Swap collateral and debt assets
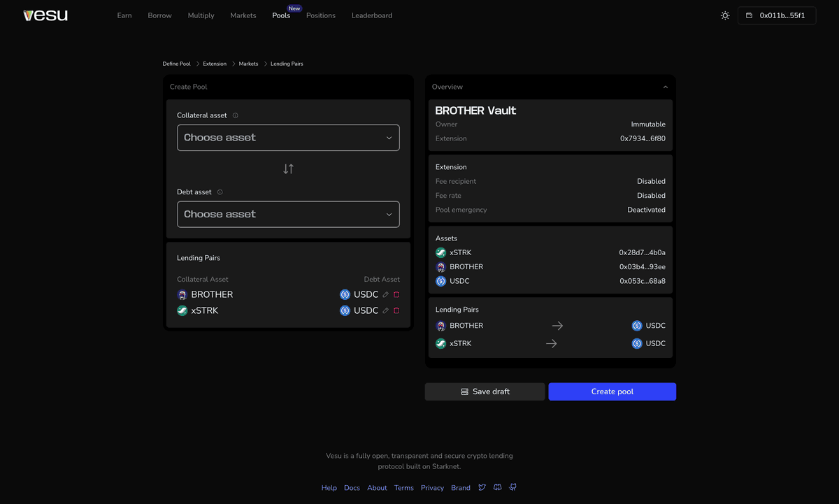 pyautogui.click(x=288, y=169)
